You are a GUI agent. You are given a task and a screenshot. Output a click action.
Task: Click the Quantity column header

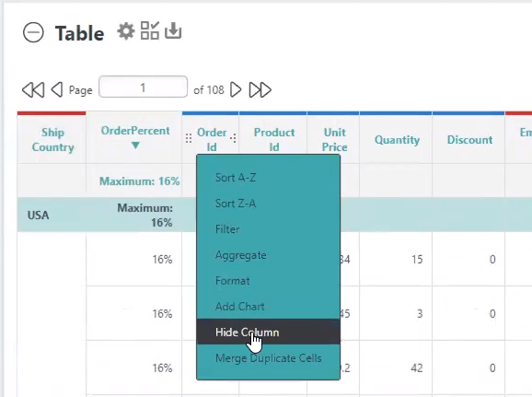pyautogui.click(x=397, y=140)
